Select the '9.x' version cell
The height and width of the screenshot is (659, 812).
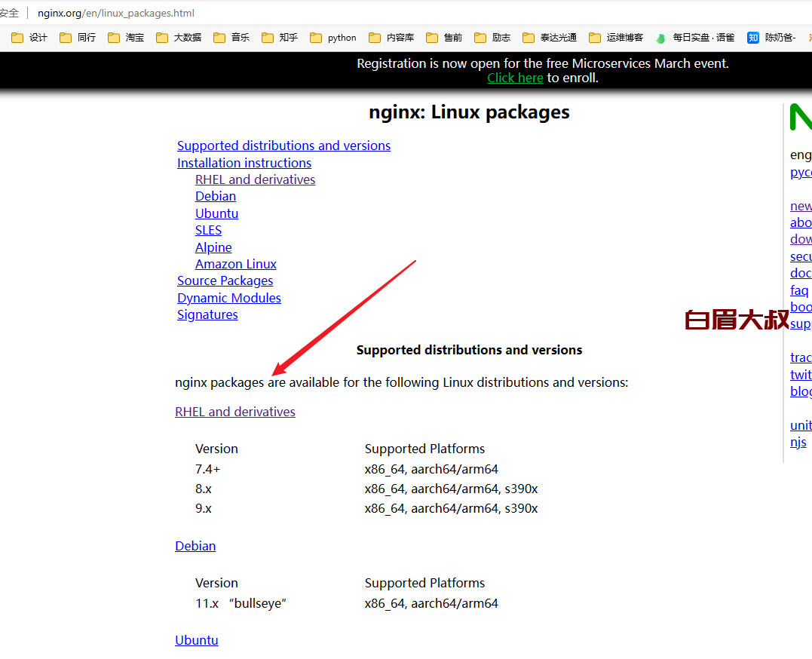point(204,509)
